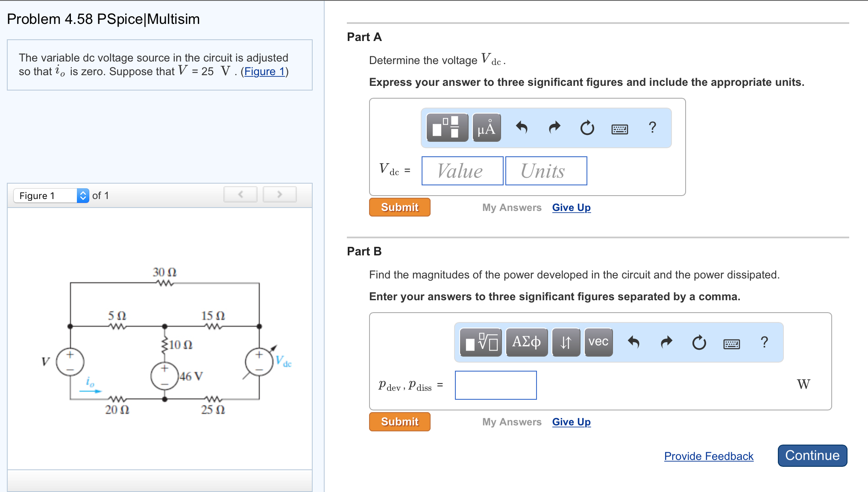Click Give Up for Part A

(571, 207)
